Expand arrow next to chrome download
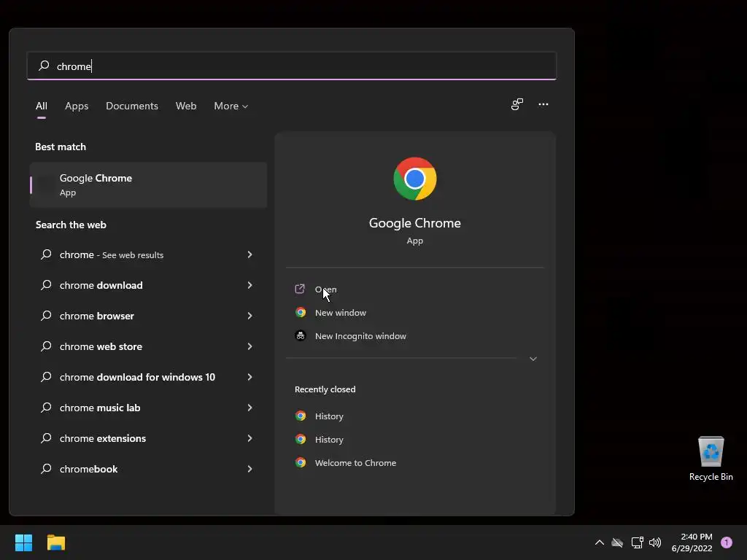 point(249,285)
